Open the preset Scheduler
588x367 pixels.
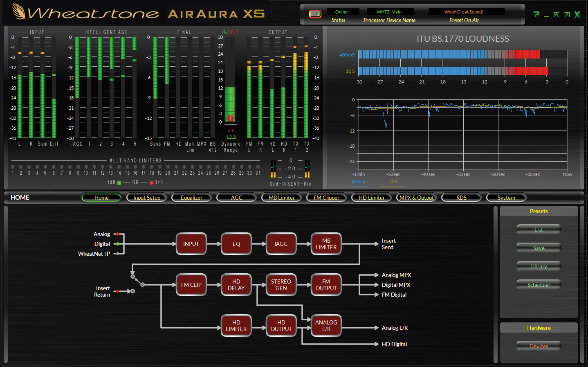tap(539, 285)
